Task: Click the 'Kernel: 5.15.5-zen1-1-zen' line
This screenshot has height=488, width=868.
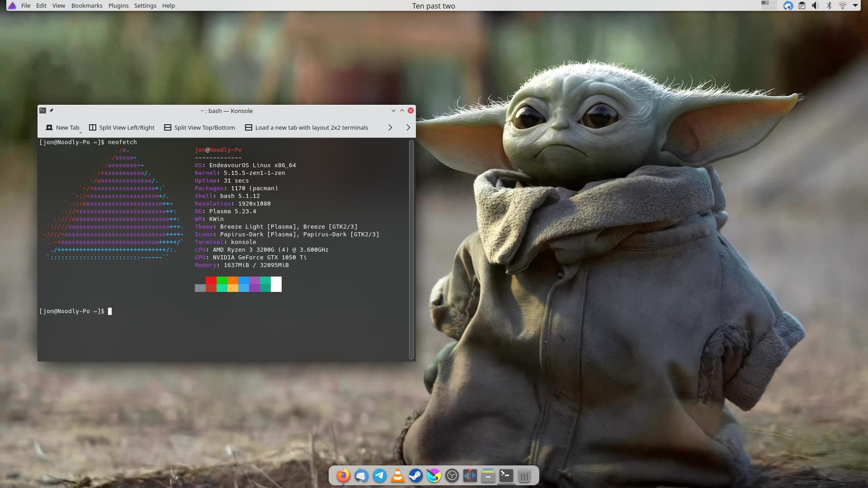Action: click(240, 173)
